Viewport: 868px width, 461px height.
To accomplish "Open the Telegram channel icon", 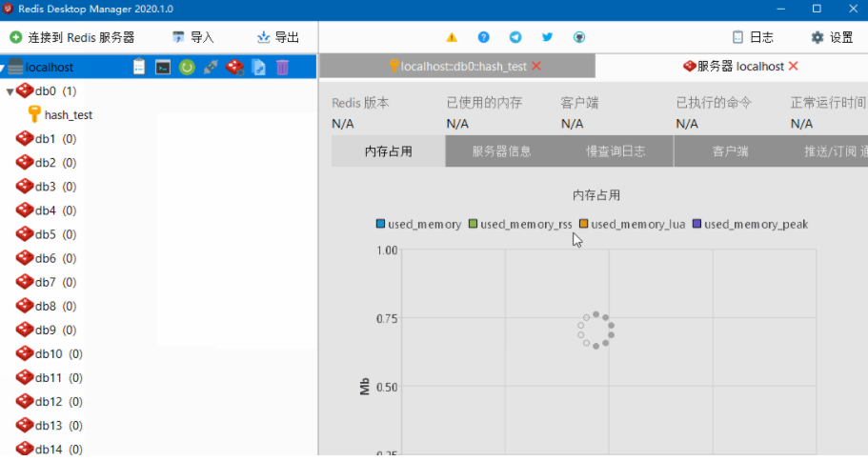I will tap(515, 37).
